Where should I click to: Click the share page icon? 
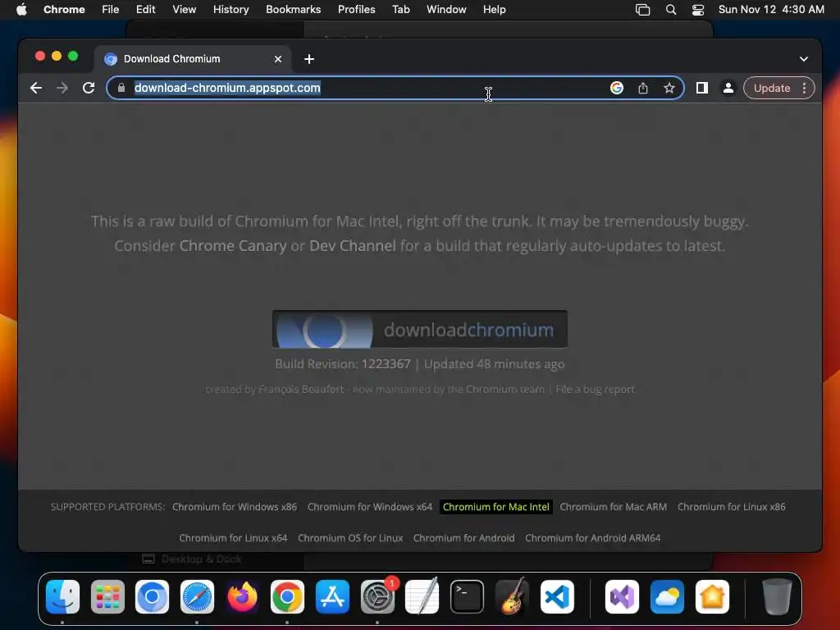pos(643,88)
